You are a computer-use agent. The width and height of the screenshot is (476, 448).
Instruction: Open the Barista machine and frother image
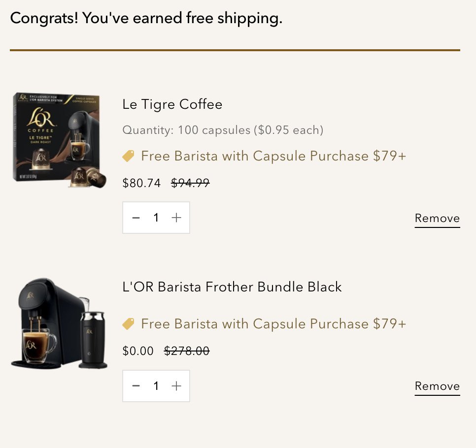59,323
